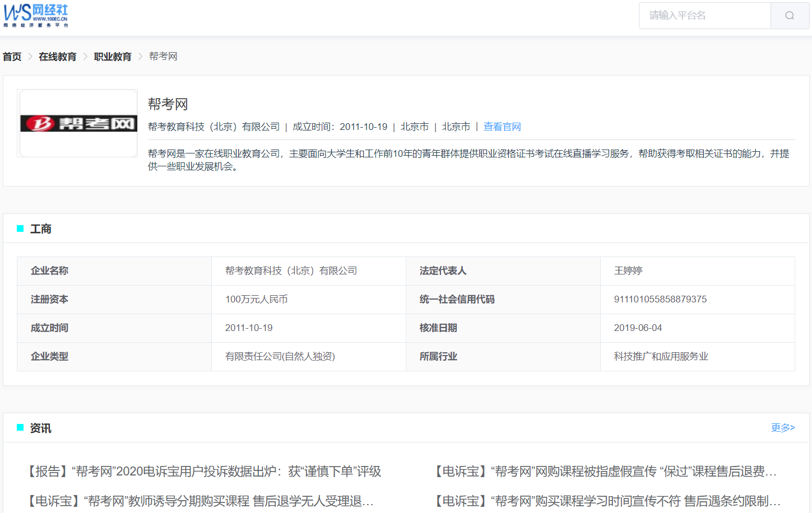Screen dimensions: 812x513
Task: Click the 帮考网 company logo image
Action: (x=77, y=123)
